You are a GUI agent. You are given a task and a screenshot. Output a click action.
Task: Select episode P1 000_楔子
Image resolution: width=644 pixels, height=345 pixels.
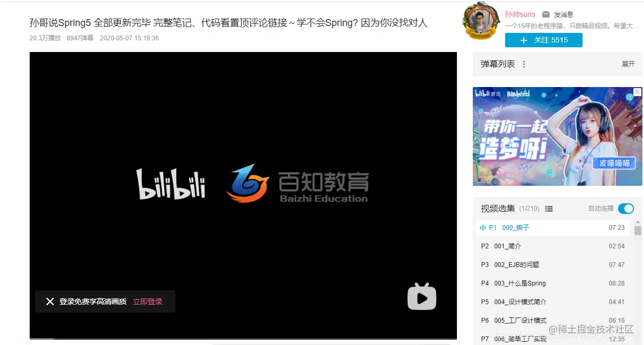click(553, 228)
